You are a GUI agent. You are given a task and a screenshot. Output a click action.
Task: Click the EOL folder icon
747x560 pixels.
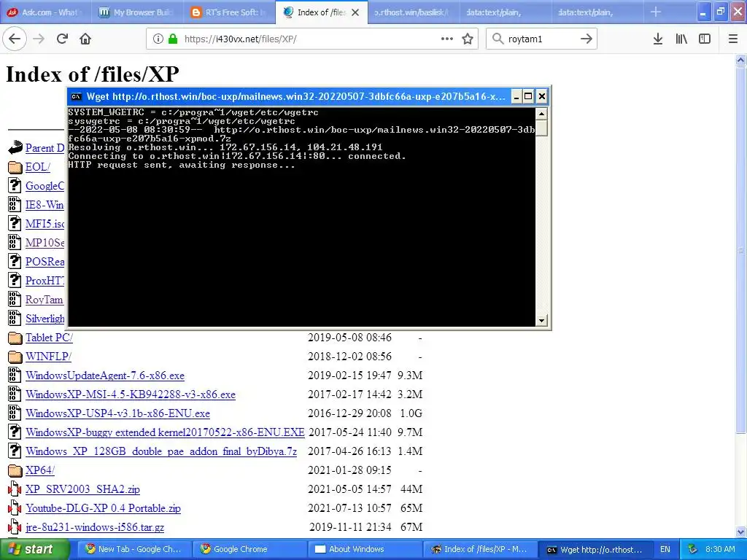tap(15, 167)
